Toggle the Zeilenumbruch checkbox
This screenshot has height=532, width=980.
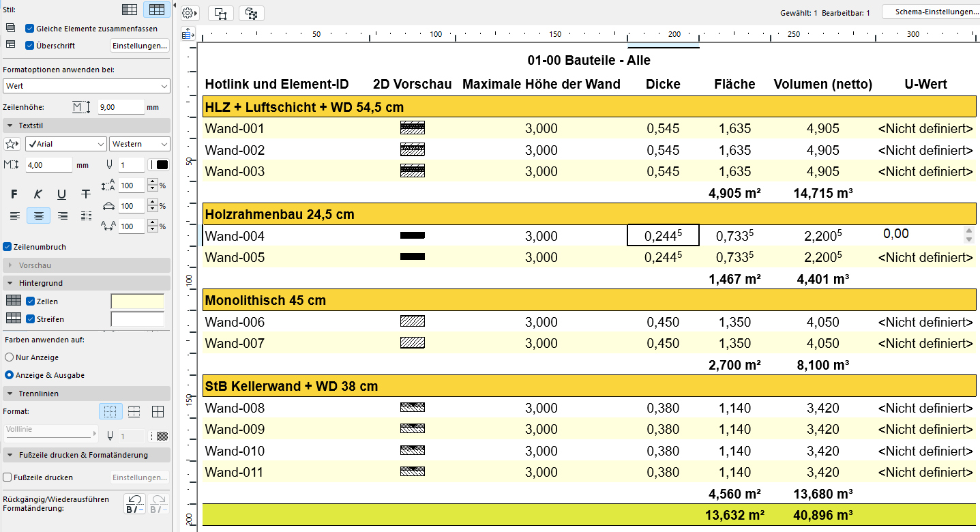[8, 247]
